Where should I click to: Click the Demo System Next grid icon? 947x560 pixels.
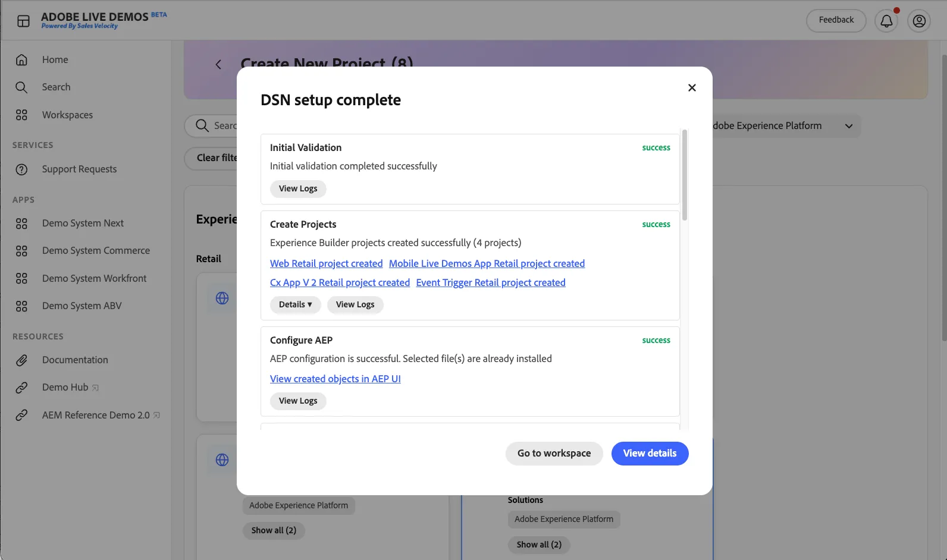click(21, 224)
